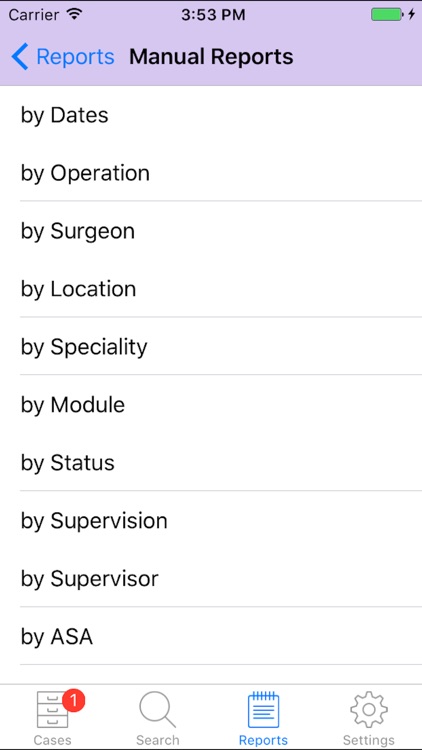Tap the back chevron arrow icon
The width and height of the screenshot is (422, 750).
click(x=20, y=56)
